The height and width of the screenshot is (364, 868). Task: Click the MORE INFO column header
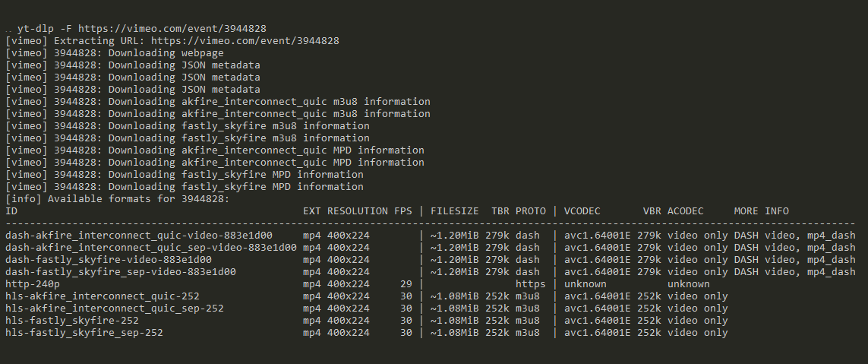click(761, 210)
